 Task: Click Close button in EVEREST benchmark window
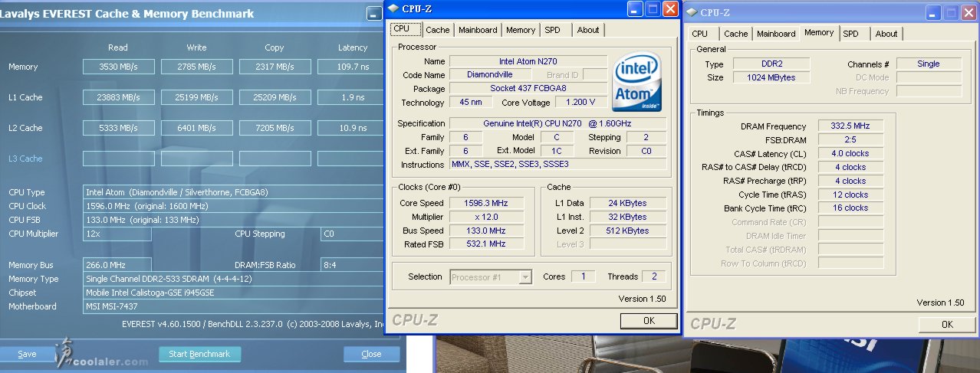click(372, 354)
